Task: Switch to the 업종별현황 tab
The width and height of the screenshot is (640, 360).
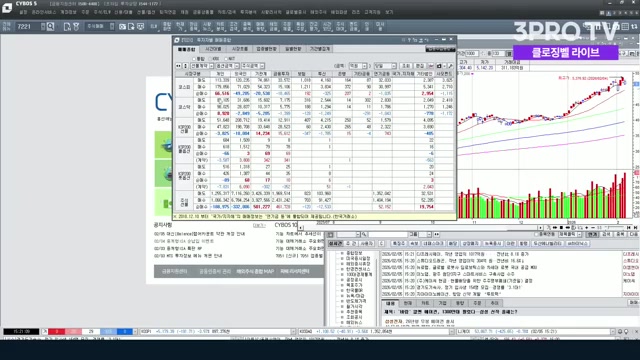Action: [x=267, y=49]
